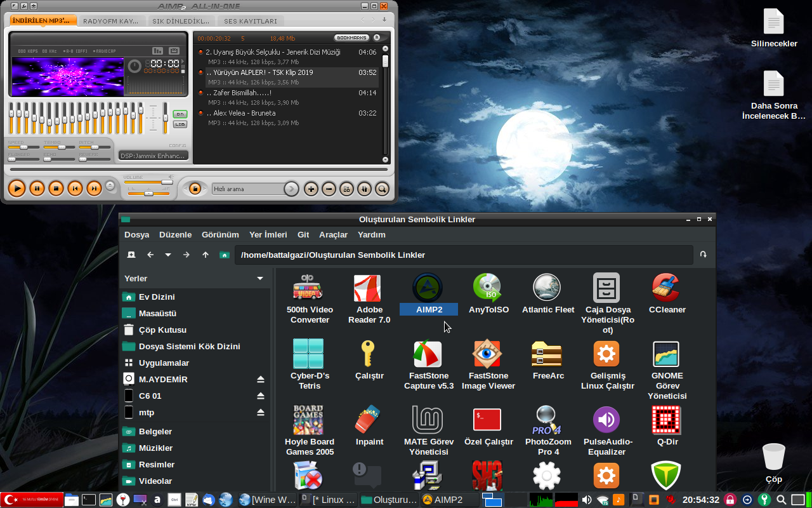The height and width of the screenshot is (508, 812).
Task: Select CCleaner icon
Action: 667,294
